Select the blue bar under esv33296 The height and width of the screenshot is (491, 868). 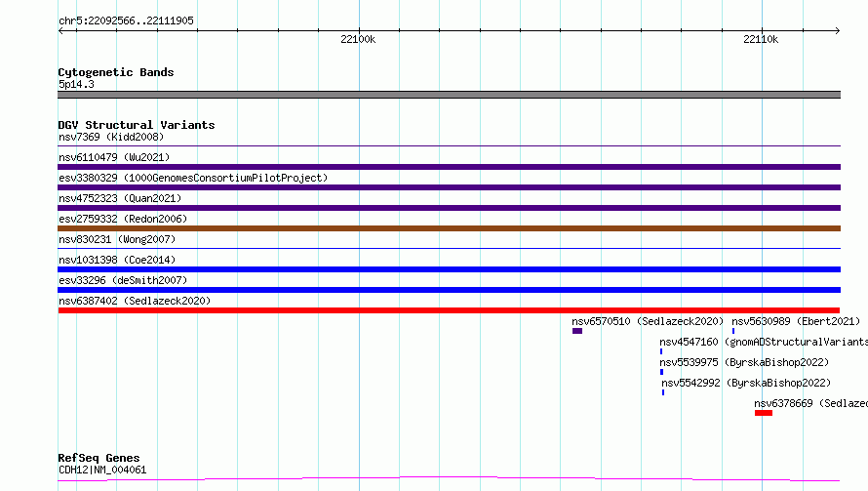click(449, 290)
